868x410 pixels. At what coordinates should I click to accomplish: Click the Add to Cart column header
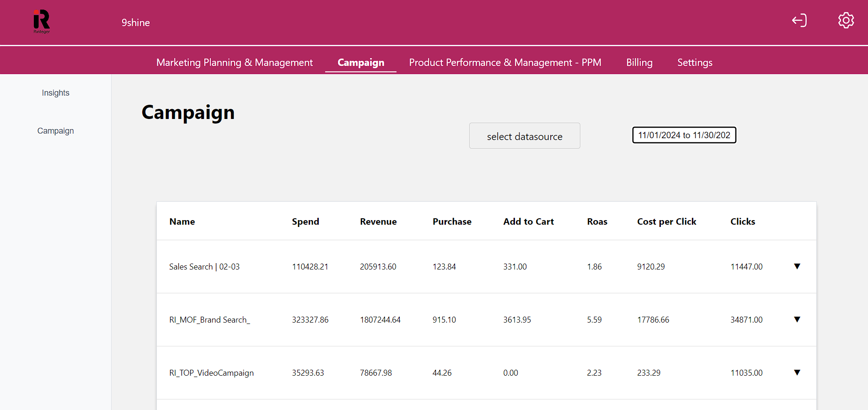[x=528, y=221]
